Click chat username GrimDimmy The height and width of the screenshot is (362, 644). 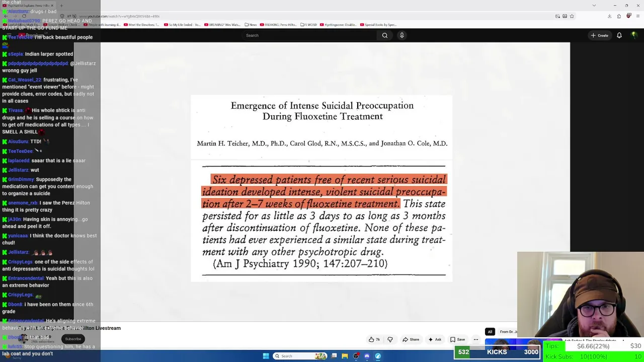[x=21, y=179]
